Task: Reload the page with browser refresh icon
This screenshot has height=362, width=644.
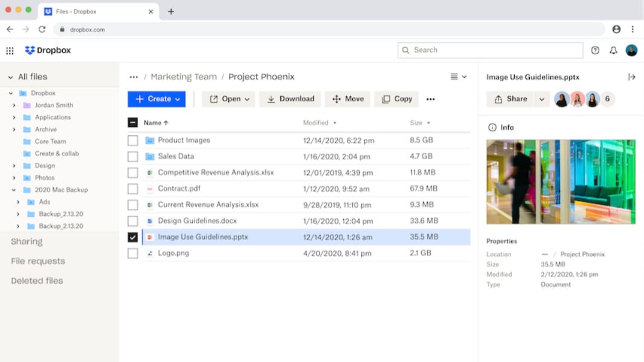Action: click(x=42, y=29)
